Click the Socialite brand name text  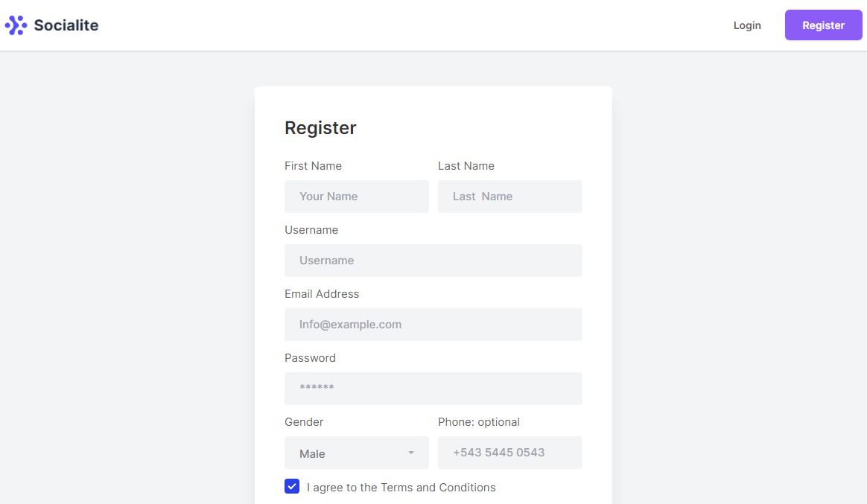tap(66, 25)
